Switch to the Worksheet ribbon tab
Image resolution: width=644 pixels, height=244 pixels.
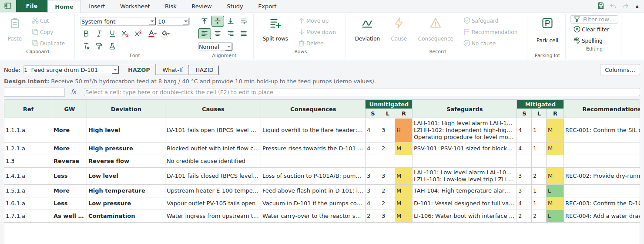(135, 6)
